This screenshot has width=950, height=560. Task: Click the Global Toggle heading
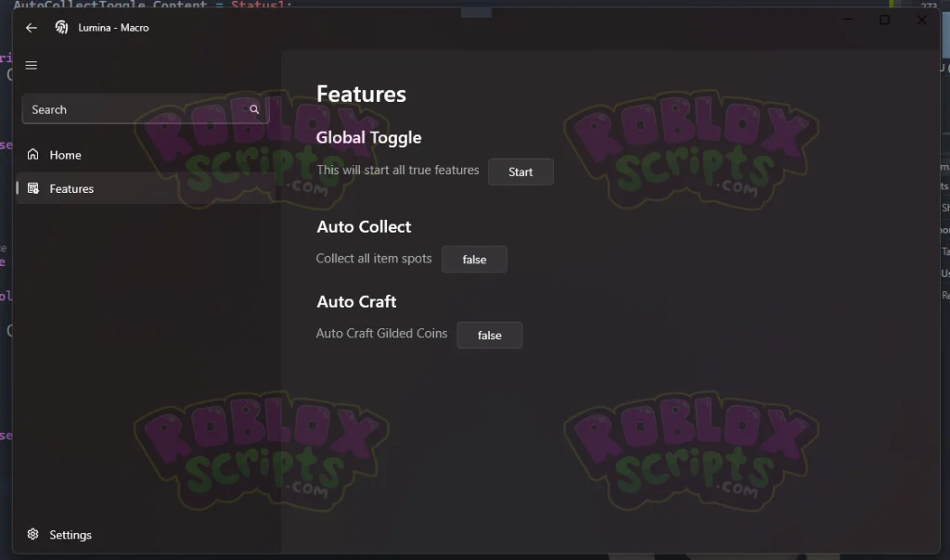point(368,138)
